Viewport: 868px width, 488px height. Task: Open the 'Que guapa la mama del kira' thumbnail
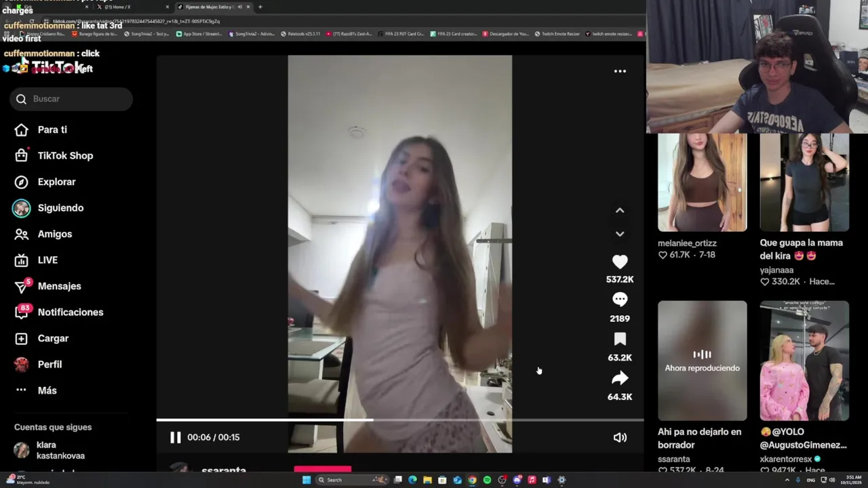tap(804, 182)
